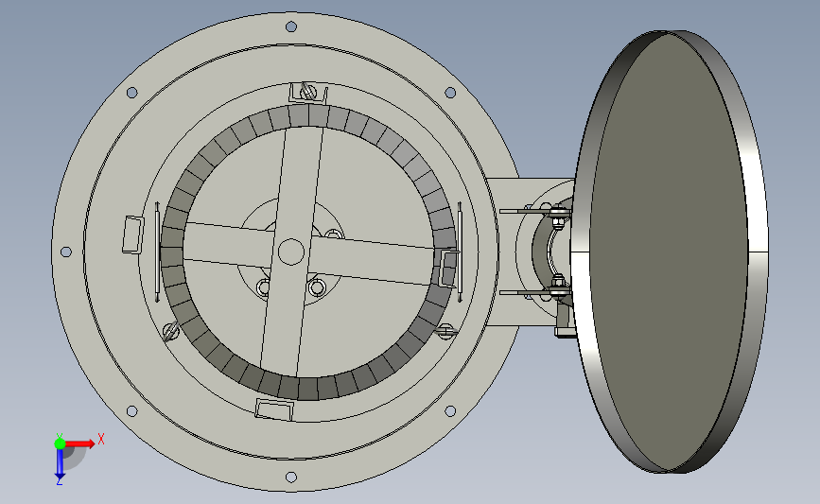Pick the leftmost bolt hole on outer flange
This screenshot has height=504, width=820.
(x=66, y=252)
